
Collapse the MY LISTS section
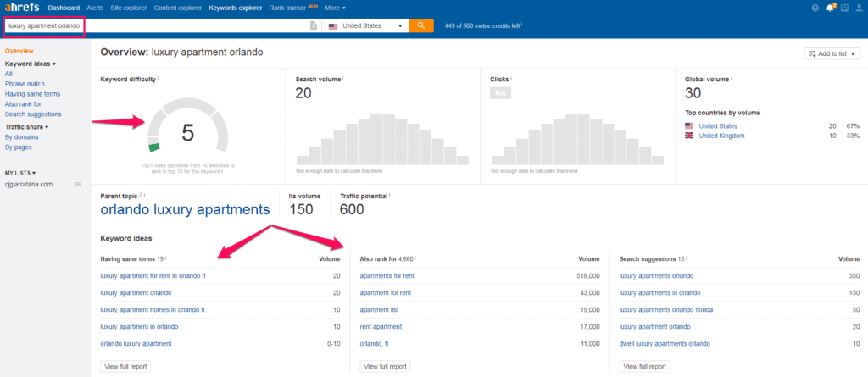tap(20, 173)
